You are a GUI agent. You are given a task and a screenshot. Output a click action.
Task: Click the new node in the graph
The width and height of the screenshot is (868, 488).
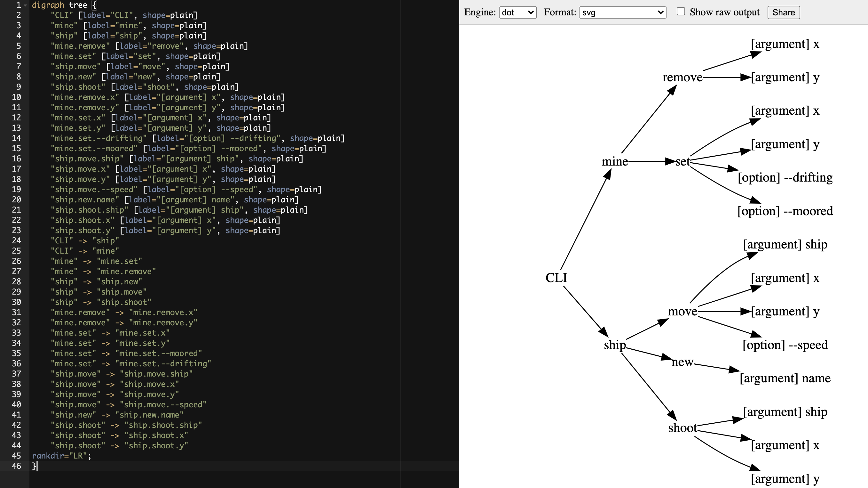click(x=682, y=362)
